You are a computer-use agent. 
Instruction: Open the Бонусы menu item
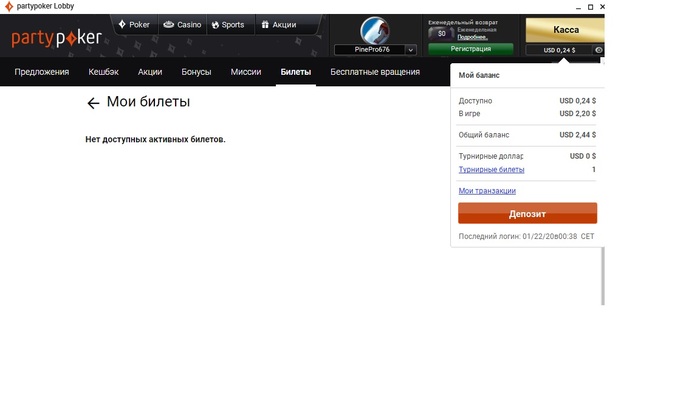pos(196,72)
